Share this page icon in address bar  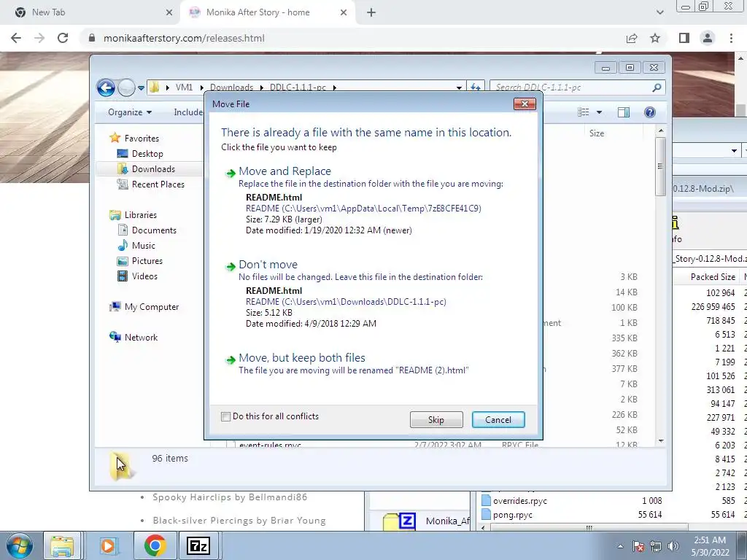pyautogui.click(x=632, y=38)
